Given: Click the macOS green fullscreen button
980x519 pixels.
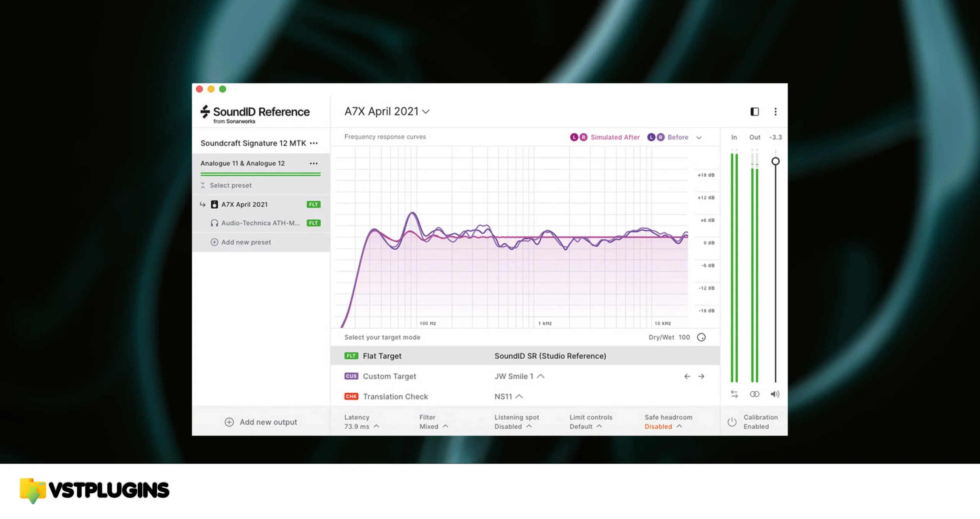Looking at the screenshot, I should (x=222, y=89).
